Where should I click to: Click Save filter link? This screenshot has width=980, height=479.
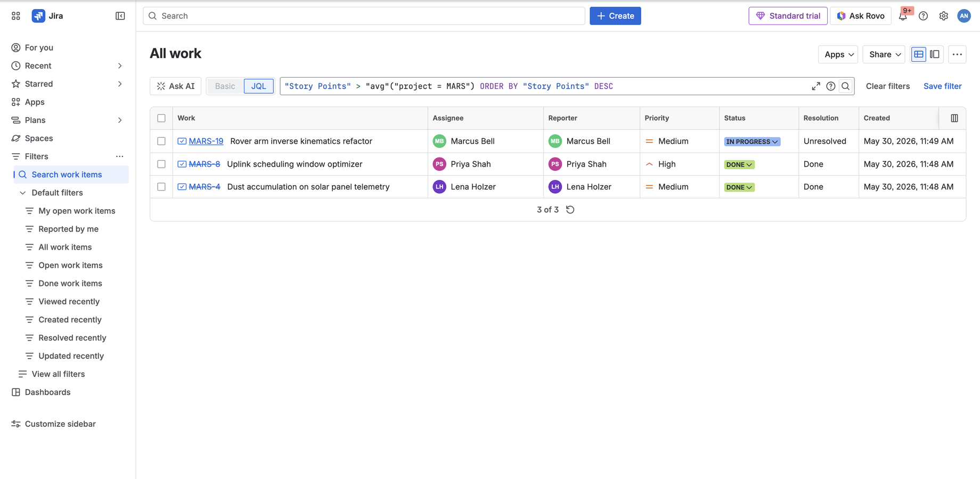(x=942, y=86)
